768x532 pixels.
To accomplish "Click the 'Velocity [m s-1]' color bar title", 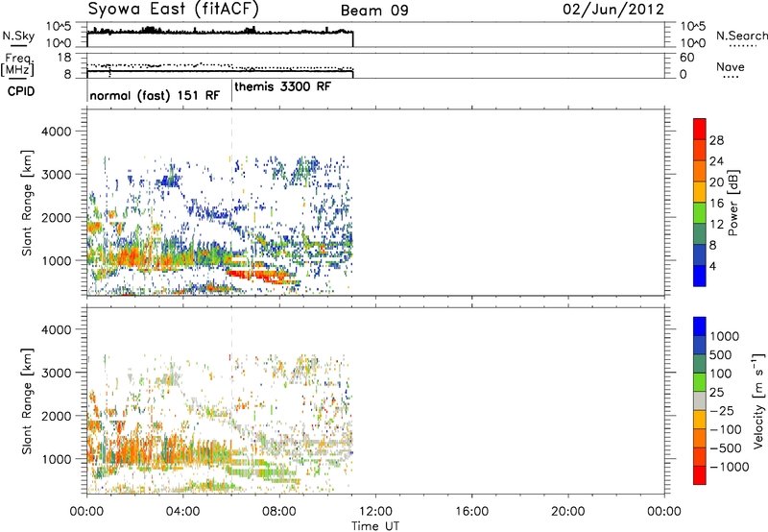I will pyautogui.click(x=758, y=400).
